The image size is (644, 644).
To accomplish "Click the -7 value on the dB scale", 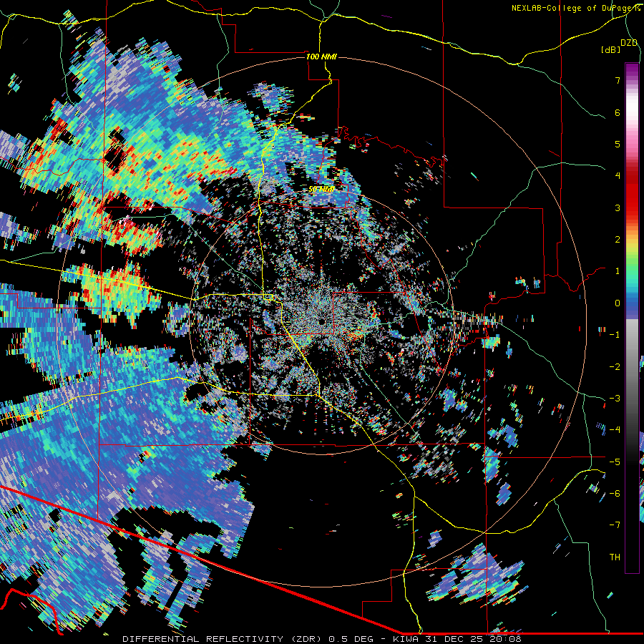I will (x=615, y=525).
